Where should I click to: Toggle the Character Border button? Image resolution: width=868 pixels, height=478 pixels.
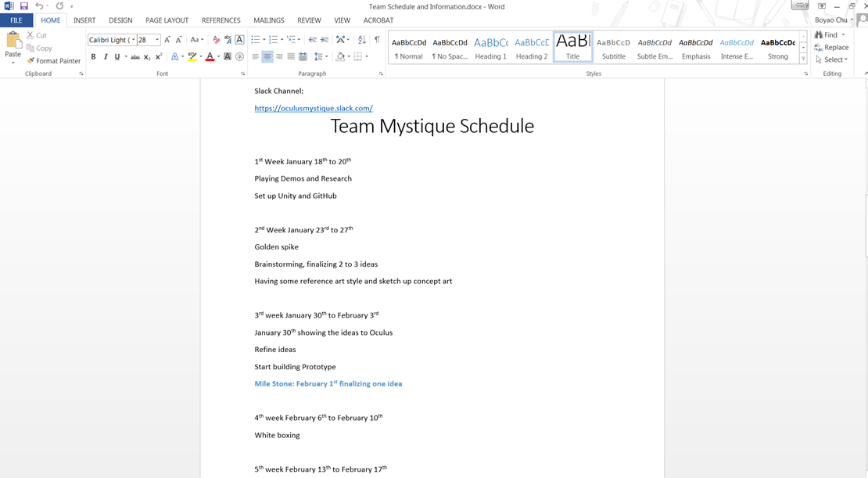tap(240, 40)
